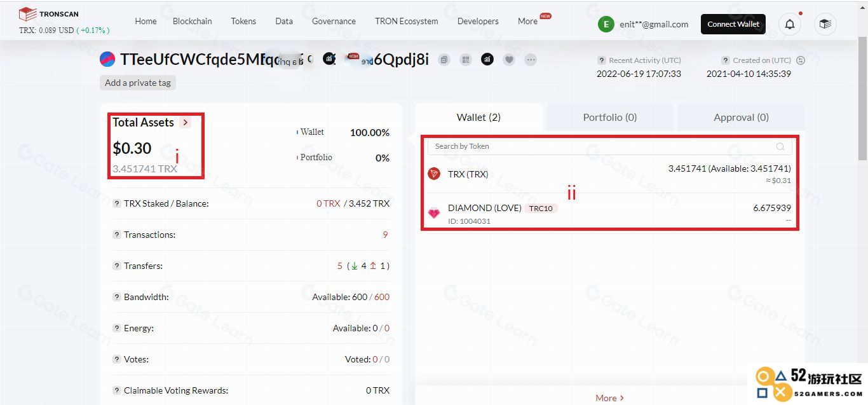The image size is (868, 405).
Task: Expand Total Assets arrow
Action: point(185,123)
